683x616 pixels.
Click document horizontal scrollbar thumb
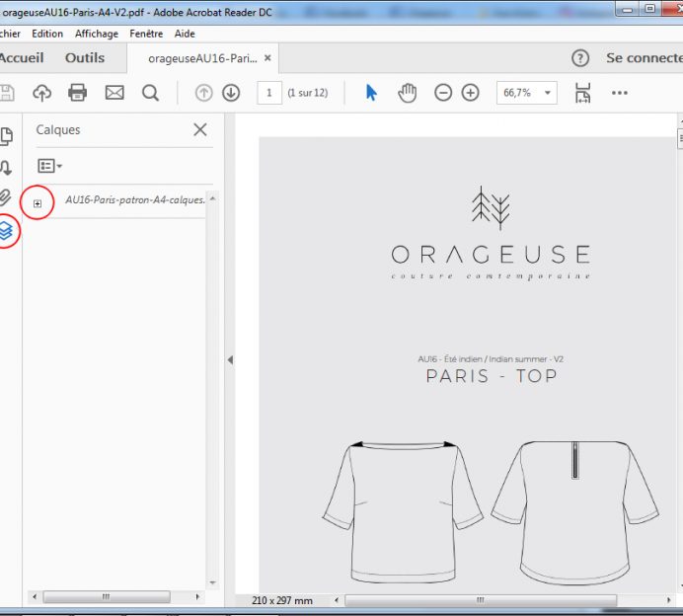[x=481, y=600]
